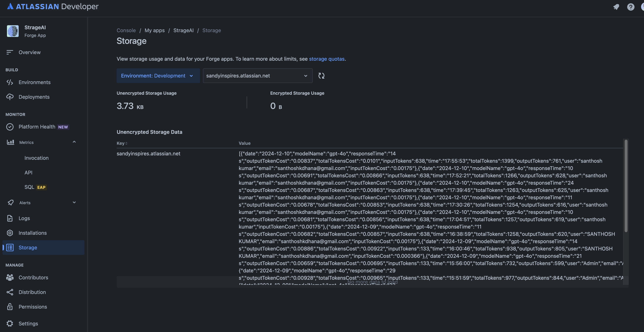644x332 pixels.
Task: Click the Atlassian Developer logo
Action: click(53, 6)
